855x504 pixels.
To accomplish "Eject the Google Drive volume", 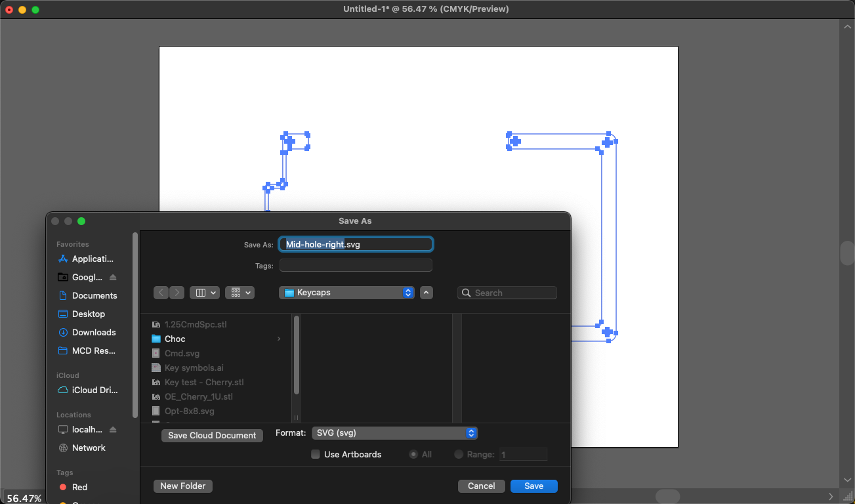I will [114, 277].
